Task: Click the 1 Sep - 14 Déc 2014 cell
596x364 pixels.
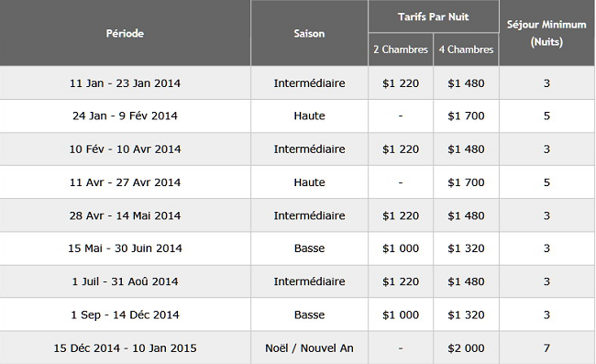Action: (125, 314)
